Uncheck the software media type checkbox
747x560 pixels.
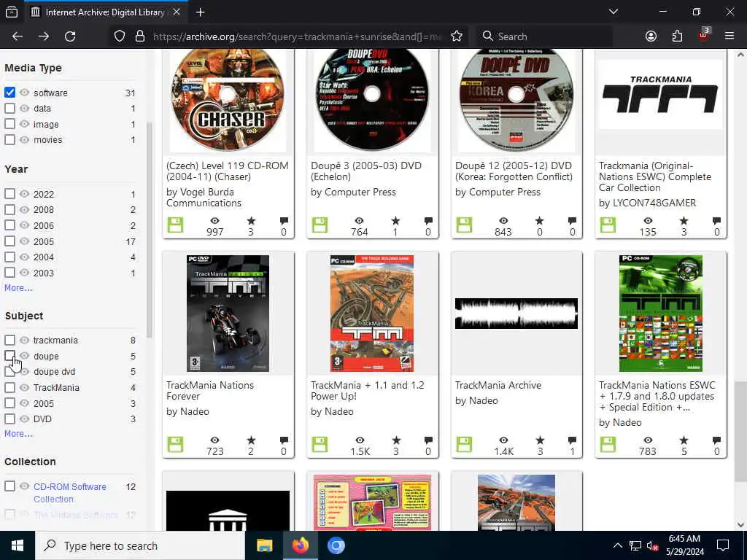(x=9, y=93)
